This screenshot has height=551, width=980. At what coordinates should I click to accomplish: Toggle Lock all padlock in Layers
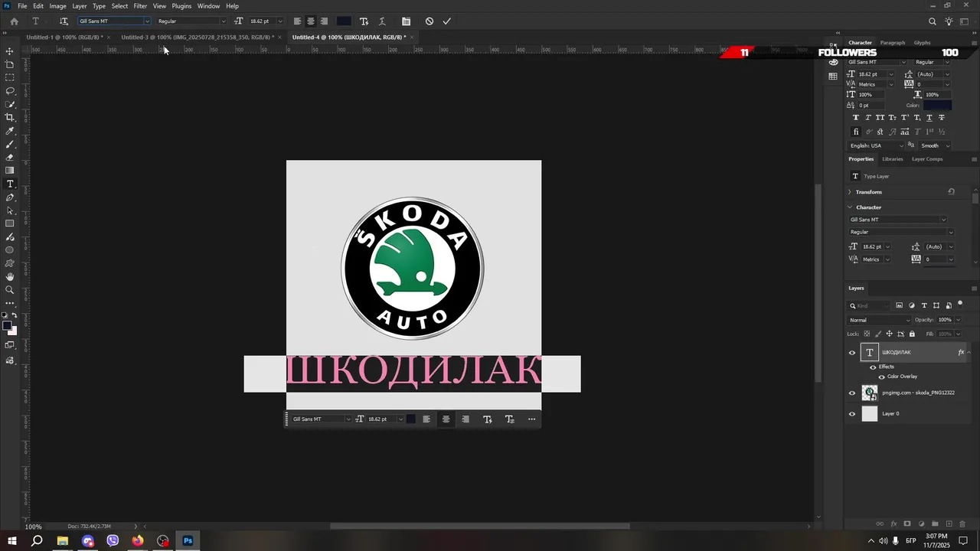click(x=912, y=334)
